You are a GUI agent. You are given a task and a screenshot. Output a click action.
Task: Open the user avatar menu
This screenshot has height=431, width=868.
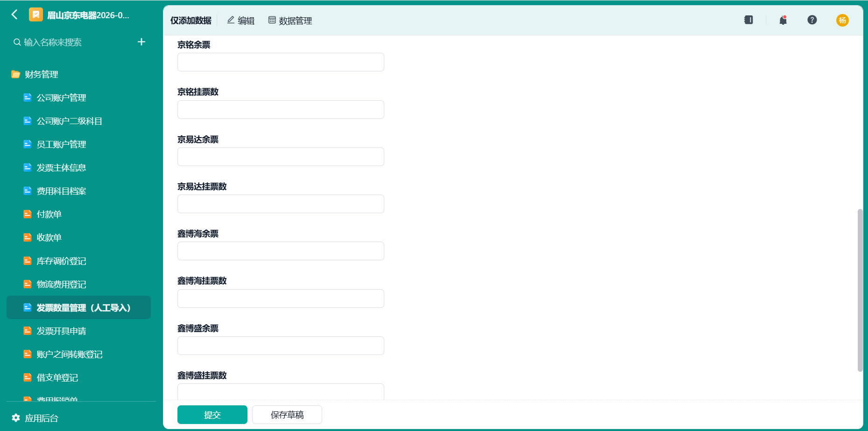842,20
